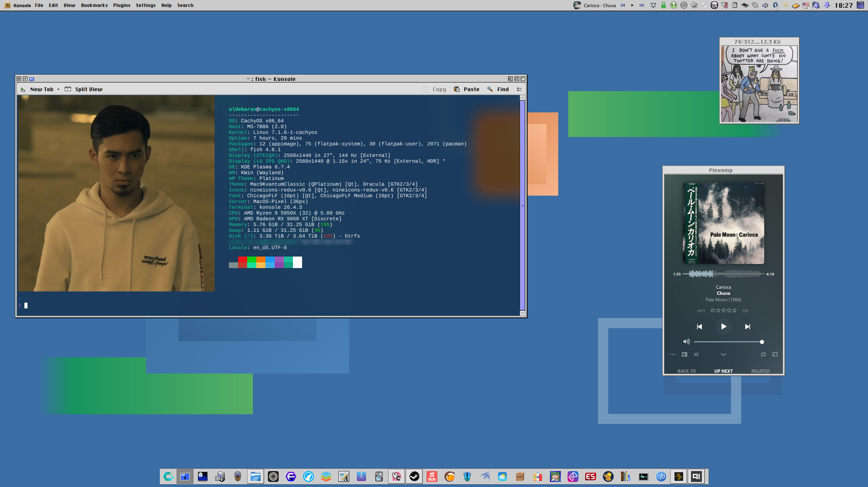Click the 18:27 clock in the panel
This screenshot has width=868, height=487.
click(844, 5)
